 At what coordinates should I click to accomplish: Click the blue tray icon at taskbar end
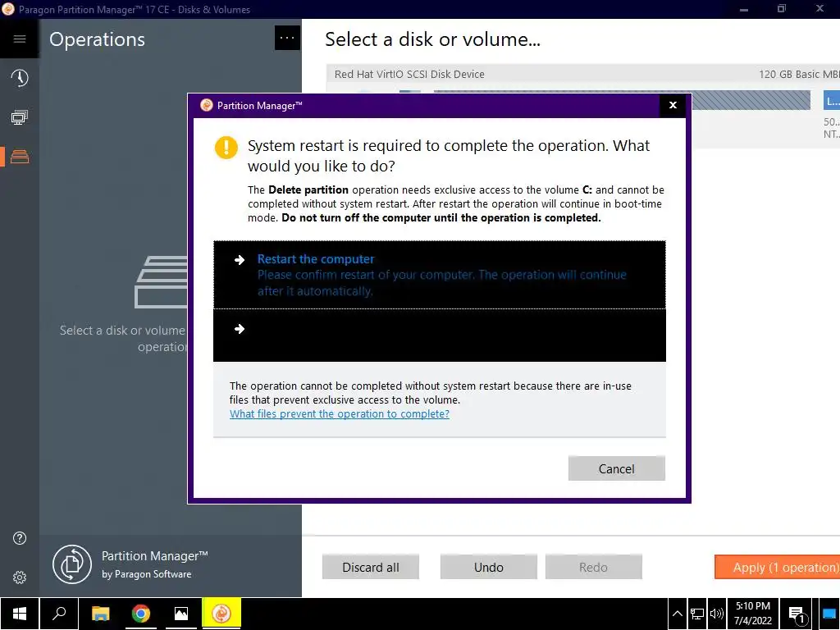829,614
